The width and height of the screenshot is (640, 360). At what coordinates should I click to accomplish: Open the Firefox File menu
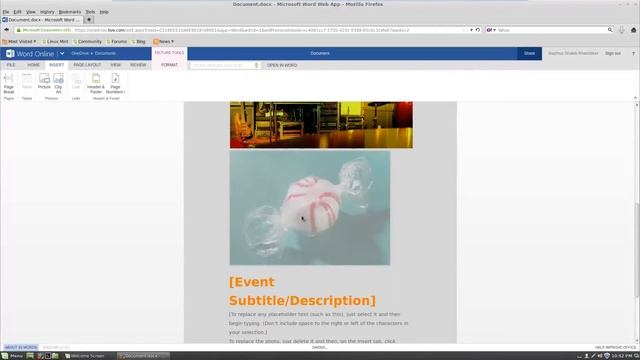point(6,12)
